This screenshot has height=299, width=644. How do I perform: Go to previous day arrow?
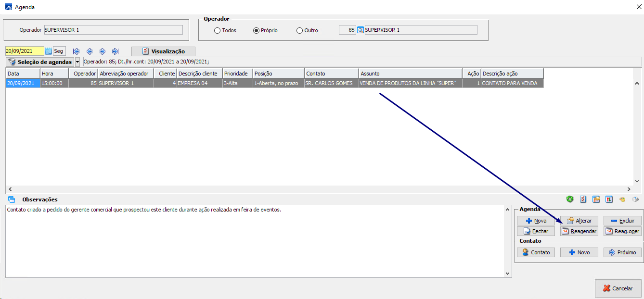(89, 51)
